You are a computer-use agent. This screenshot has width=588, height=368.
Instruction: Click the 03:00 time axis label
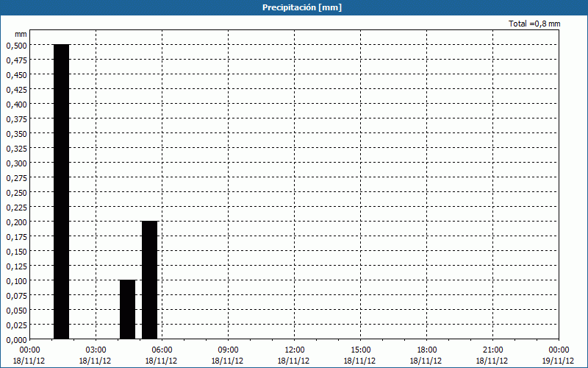click(x=96, y=350)
